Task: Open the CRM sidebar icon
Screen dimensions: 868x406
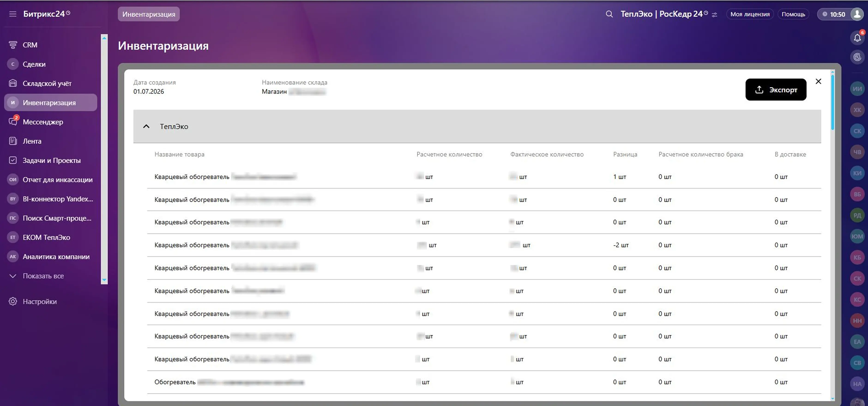Action: pyautogui.click(x=13, y=45)
